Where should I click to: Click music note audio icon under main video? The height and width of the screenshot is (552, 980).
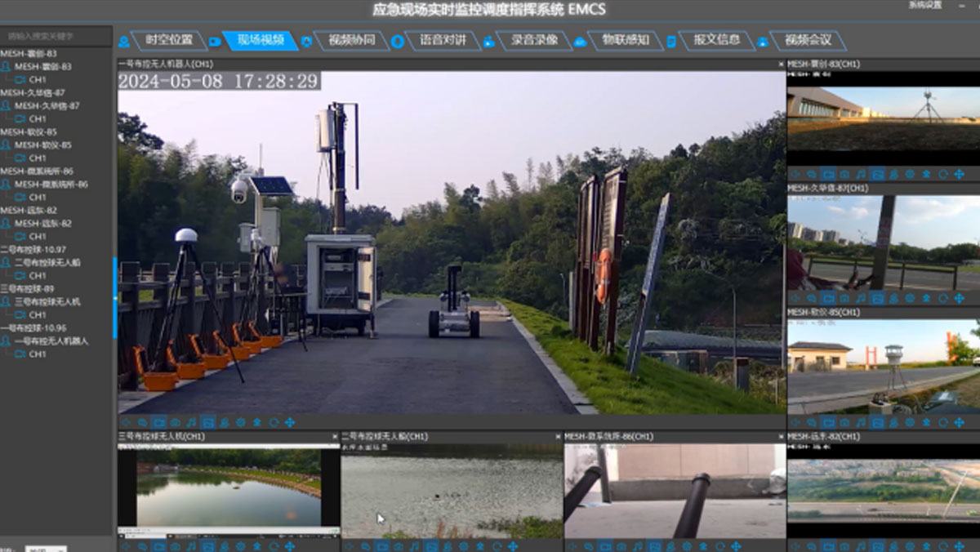coord(191,422)
